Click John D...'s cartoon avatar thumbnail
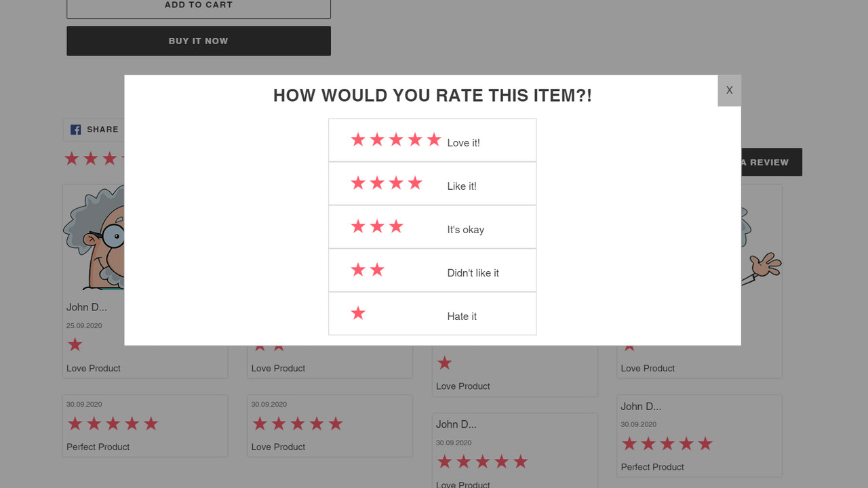Image resolution: width=868 pixels, height=488 pixels. pyautogui.click(x=95, y=237)
